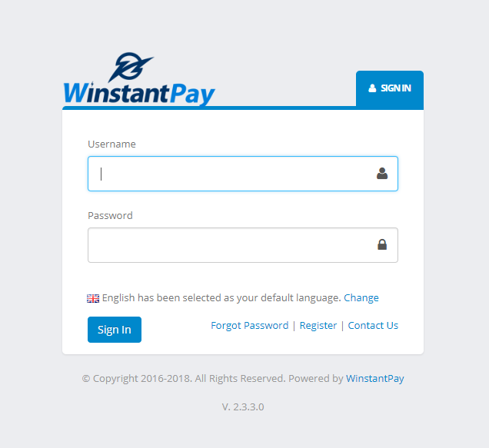This screenshot has height=448, width=489.
Task: Open the SIGN IN tab
Action: click(x=390, y=88)
